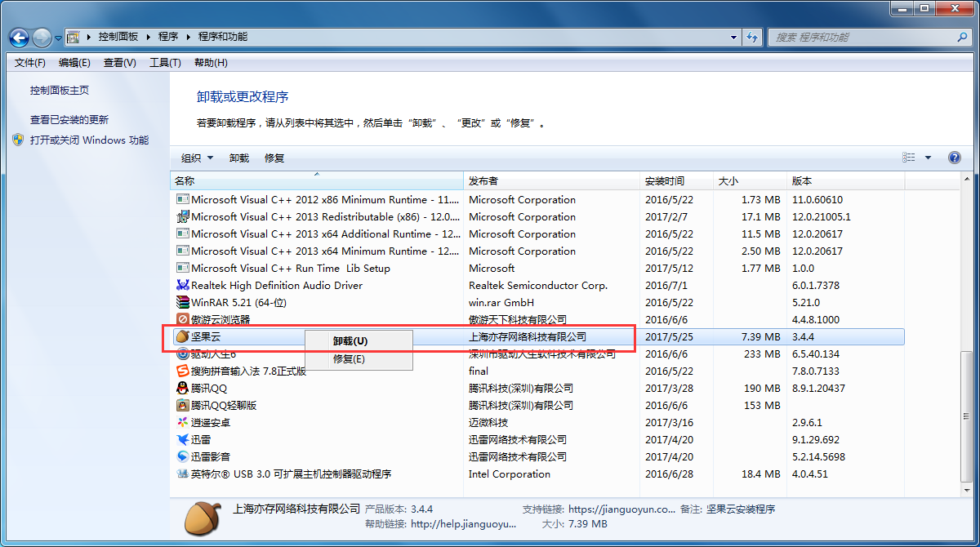Screen dimensions: 980x547
Task: Select Realtek High Definition Audio Driver name
Action: (x=277, y=285)
